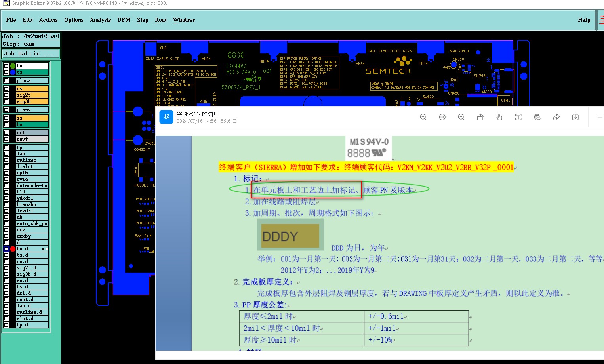This screenshot has width=604, height=364.
Task: Open the Help menu
Action: coord(584,20)
